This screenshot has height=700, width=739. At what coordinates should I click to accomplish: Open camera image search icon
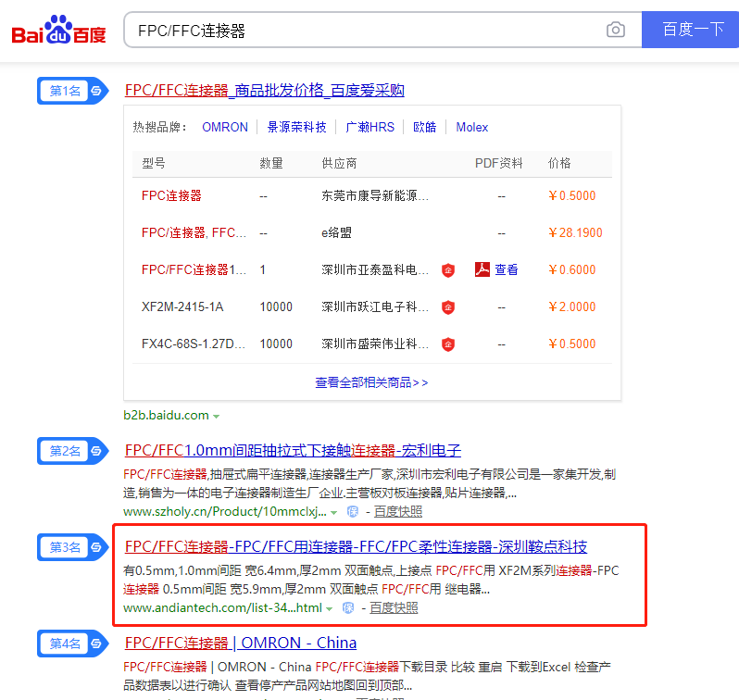616,30
